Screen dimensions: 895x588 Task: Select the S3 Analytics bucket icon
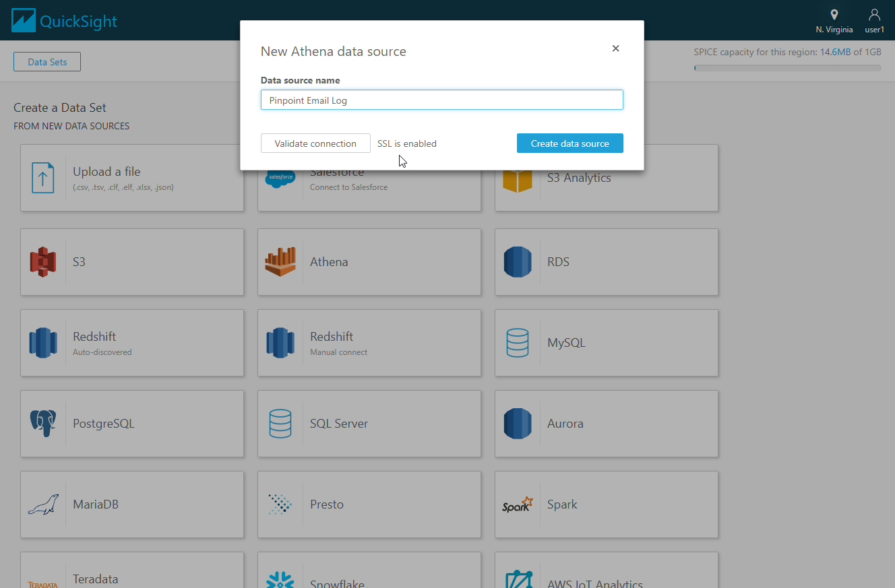518,179
